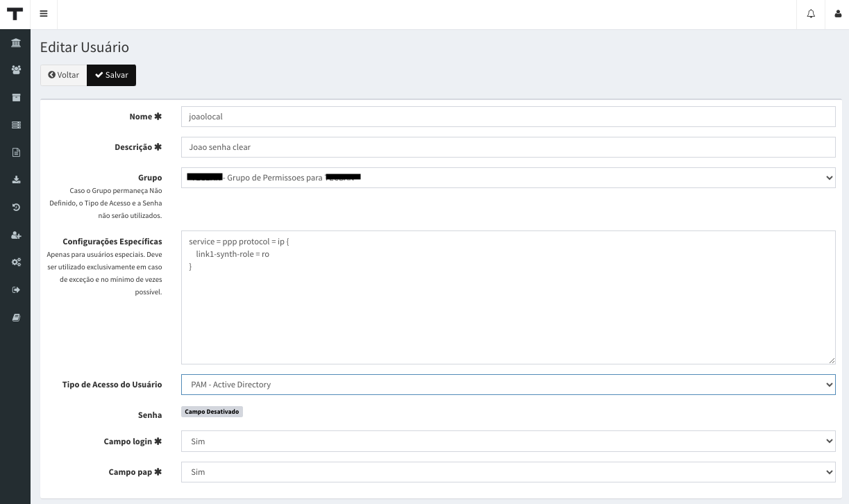Open the server list sidebar icon
The width and height of the screenshot is (849, 504).
(x=16, y=125)
